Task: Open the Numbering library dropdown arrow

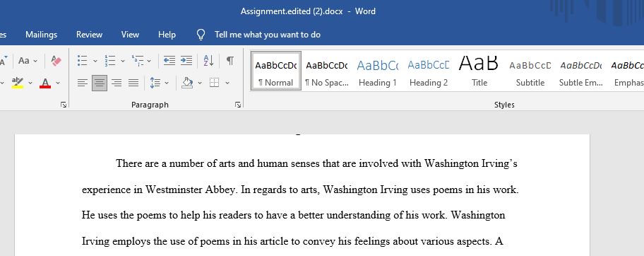Action: pyautogui.click(x=122, y=61)
